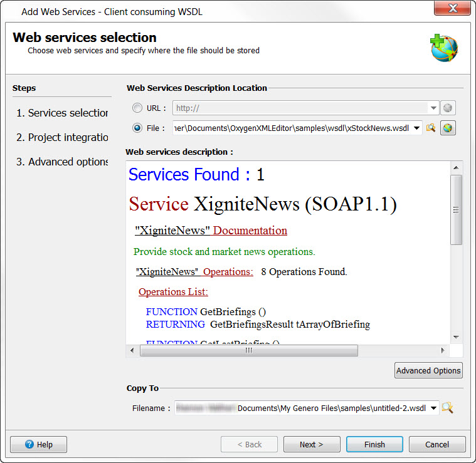
Task: Go to step 2 Project integration
Action: 62,137
